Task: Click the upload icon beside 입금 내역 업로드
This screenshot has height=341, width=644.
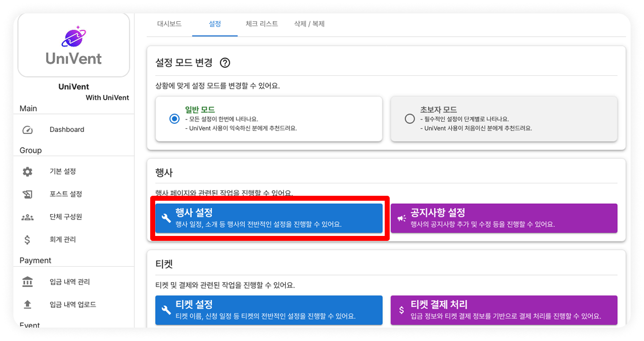Action: pyautogui.click(x=27, y=304)
